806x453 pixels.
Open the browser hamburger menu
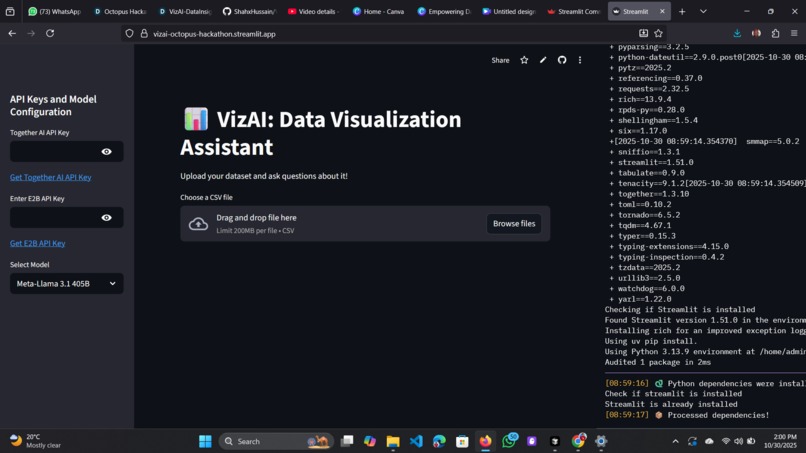(x=794, y=33)
